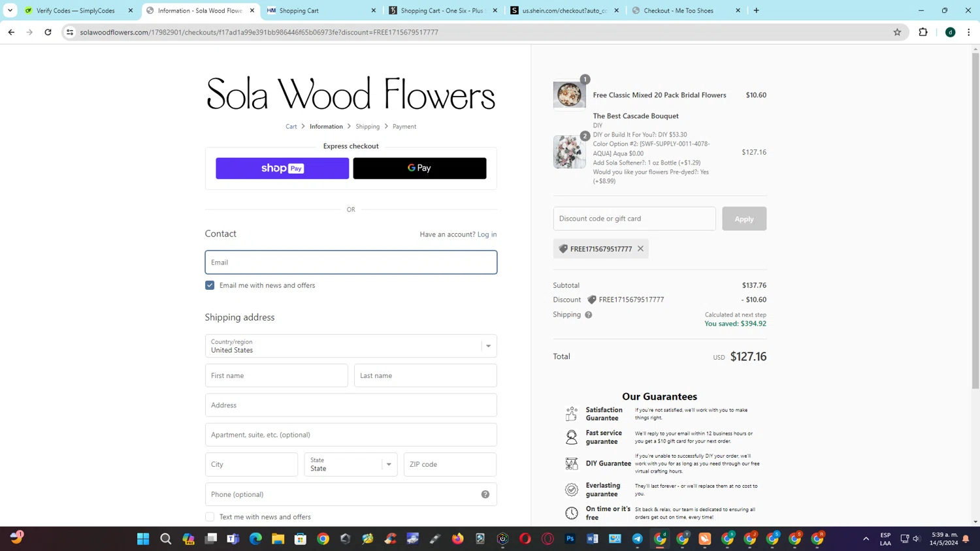Open Microsoft Store from taskbar
This screenshot has height=551, width=980.
pyautogui.click(x=301, y=539)
